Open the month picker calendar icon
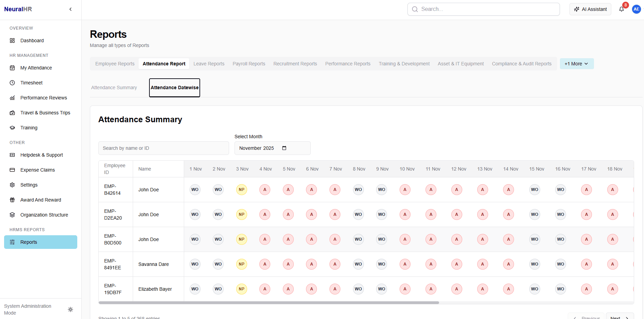 click(x=284, y=148)
